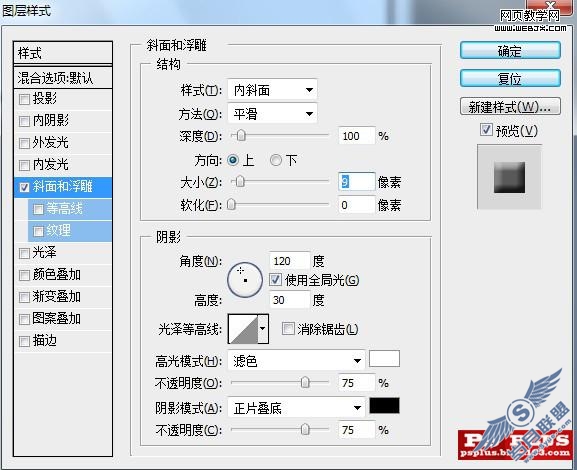Select the 光泽 list entry label
The height and width of the screenshot is (470, 577).
45,253
